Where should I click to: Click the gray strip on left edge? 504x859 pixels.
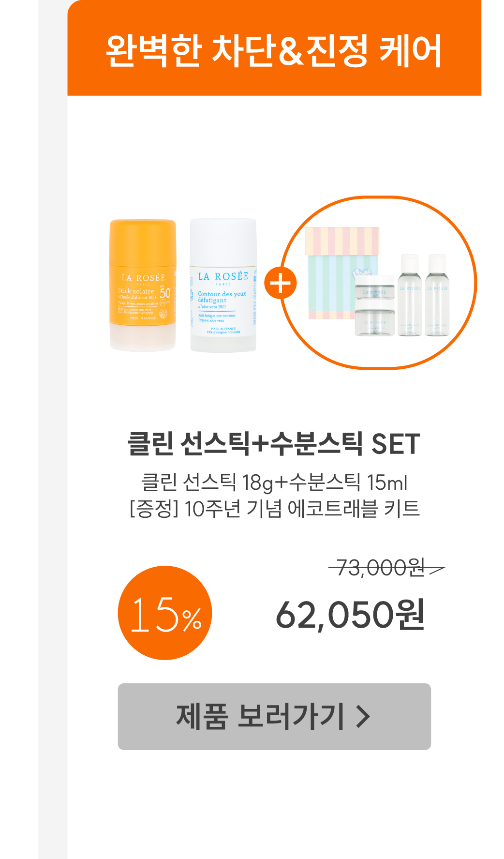[x=52, y=436]
